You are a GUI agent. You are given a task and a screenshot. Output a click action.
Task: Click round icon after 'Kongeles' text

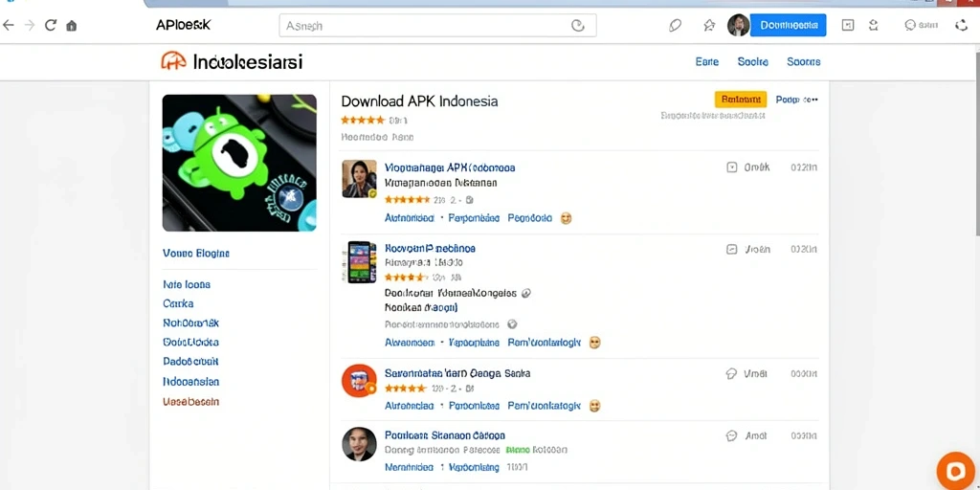tap(525, 292)
